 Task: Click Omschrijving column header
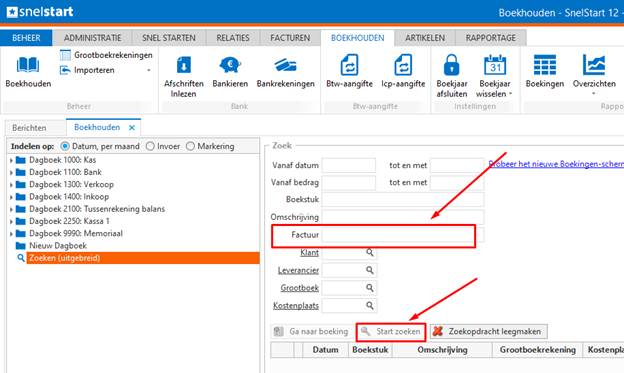(x=442, y=350)
